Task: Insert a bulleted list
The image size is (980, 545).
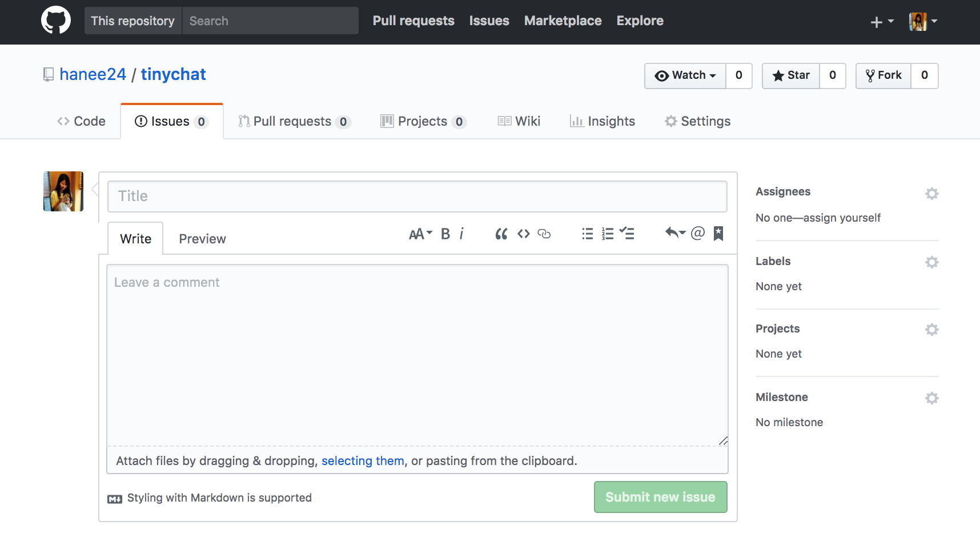Action: click(588, 234)
